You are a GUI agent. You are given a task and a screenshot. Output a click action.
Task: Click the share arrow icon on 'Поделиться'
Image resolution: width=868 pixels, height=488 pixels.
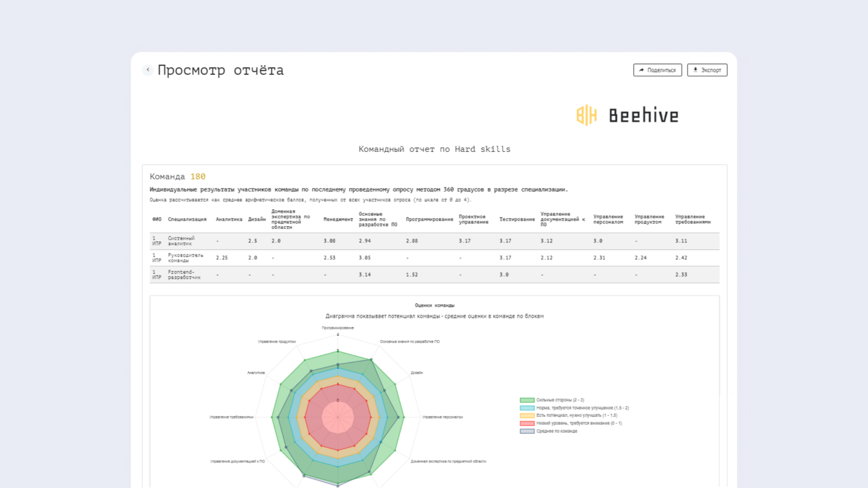tap(641, 69)
